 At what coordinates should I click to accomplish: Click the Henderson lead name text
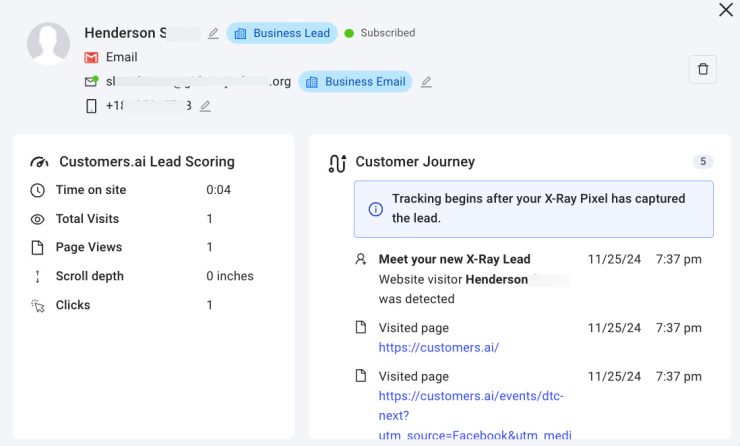point(125,33)
